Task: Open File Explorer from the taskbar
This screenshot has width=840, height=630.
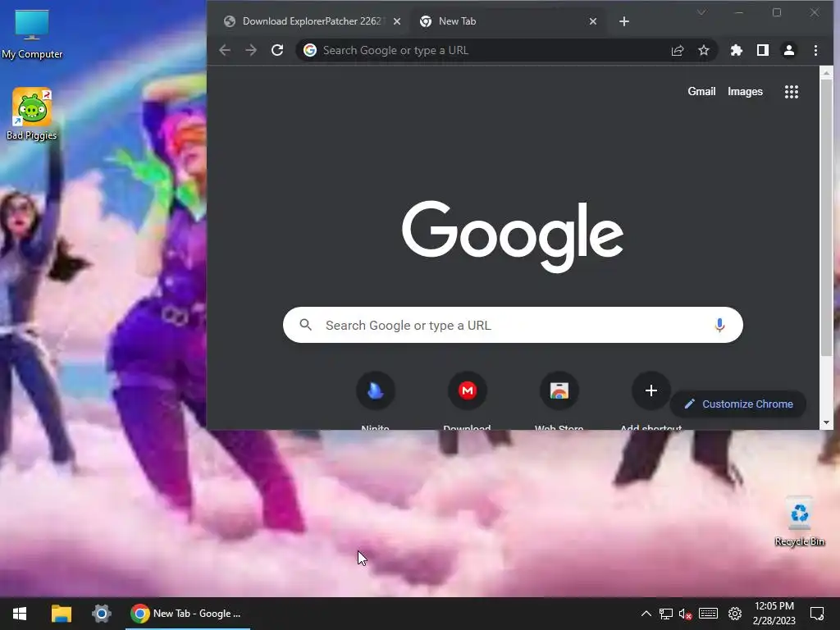Action: click(61, 614)
